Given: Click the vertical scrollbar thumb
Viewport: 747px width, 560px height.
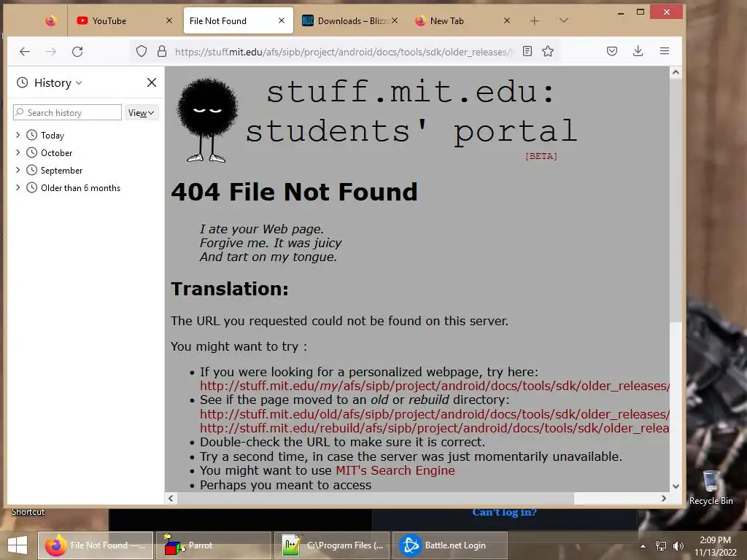Looking at the screenshot, I should point(676,200).
